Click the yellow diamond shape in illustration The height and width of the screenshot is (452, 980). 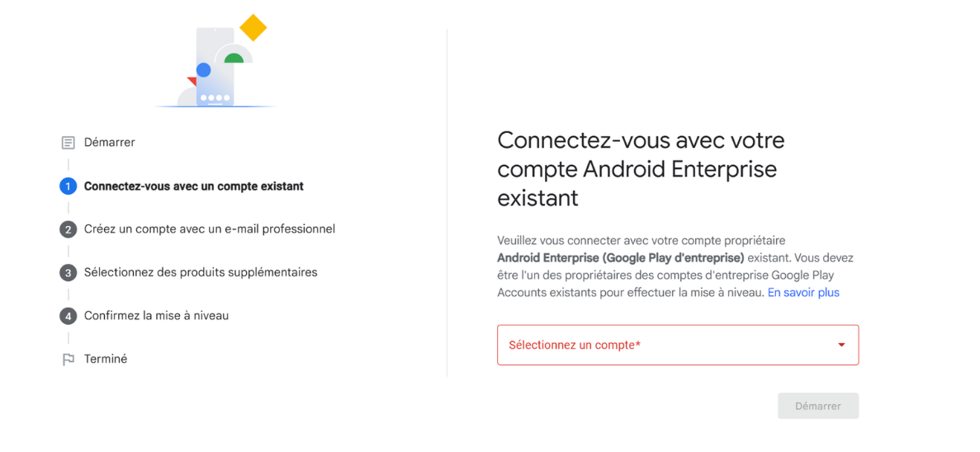253,27
